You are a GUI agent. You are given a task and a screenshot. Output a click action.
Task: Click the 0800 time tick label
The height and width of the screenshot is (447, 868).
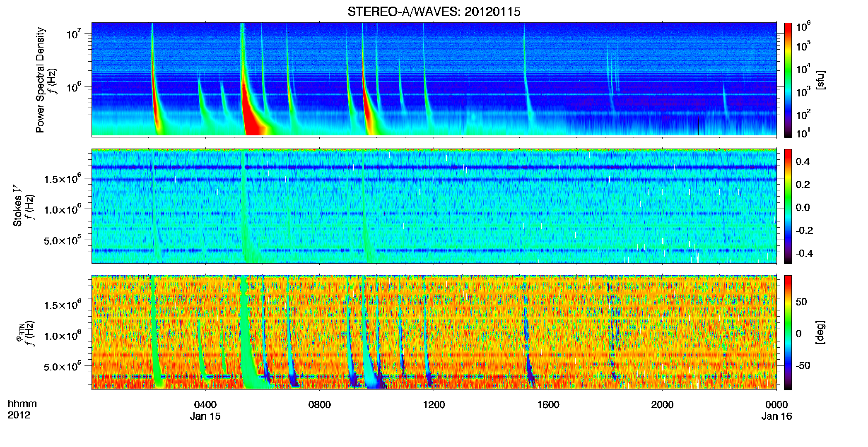(320, 405)
